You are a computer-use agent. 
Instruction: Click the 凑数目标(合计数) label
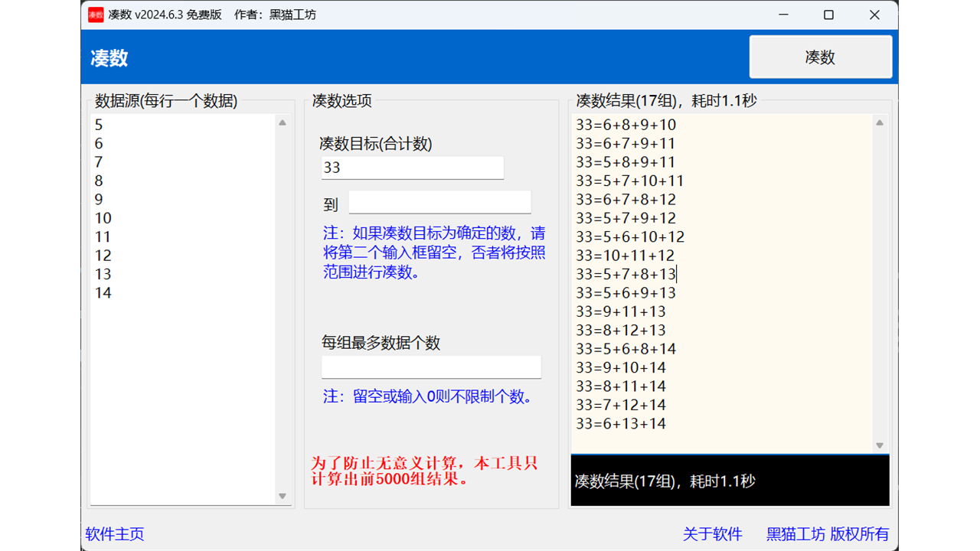click(x=376, y=143)
